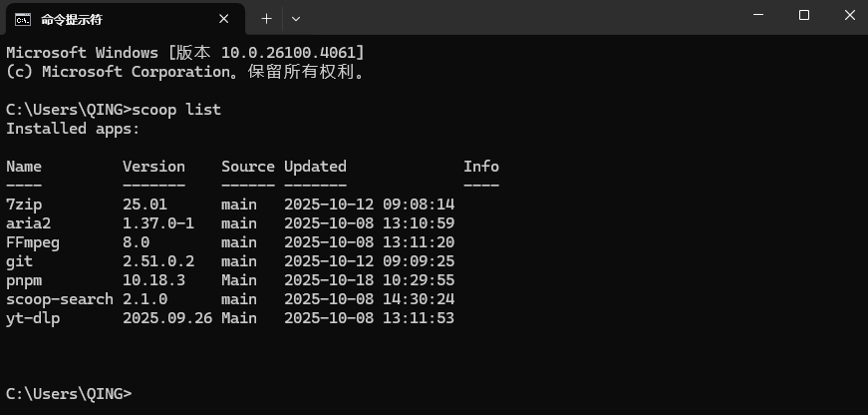Click the Version column header
The height and width of the screenshot is (415, 868).
click(x=153, y=167)
